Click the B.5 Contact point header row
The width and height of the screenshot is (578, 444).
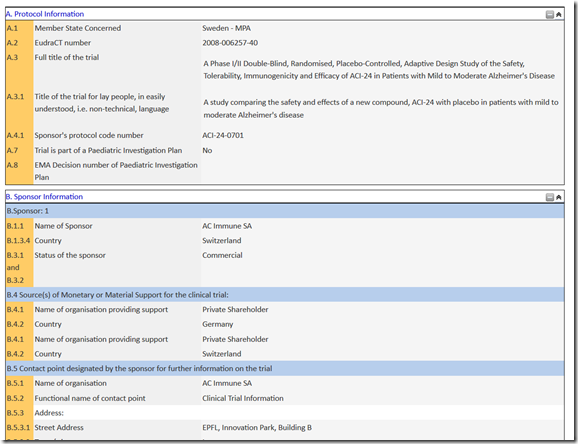(x=285, y=368)
